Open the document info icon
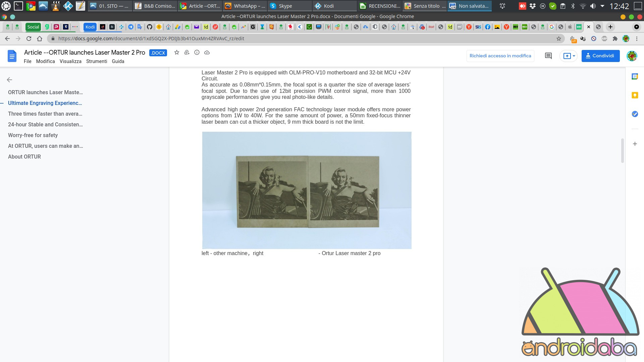This screenshot has width=644, height=362. coord(197,52)
